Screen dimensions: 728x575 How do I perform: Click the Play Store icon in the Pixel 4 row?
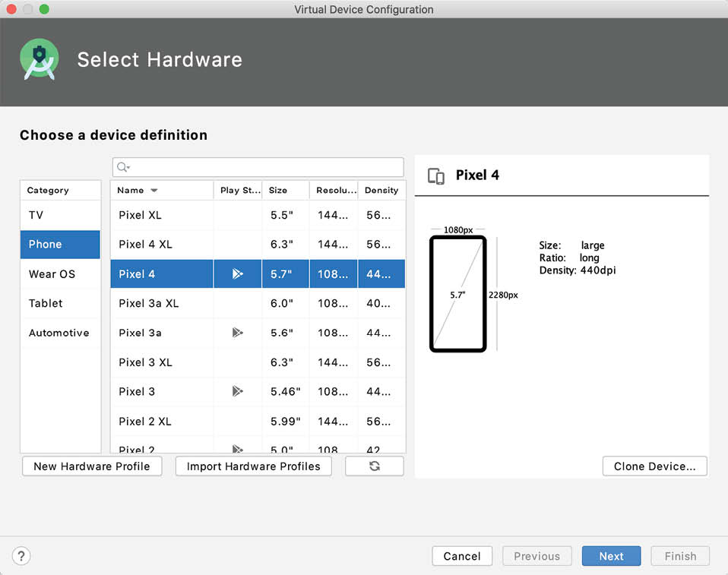click(237, 273)
